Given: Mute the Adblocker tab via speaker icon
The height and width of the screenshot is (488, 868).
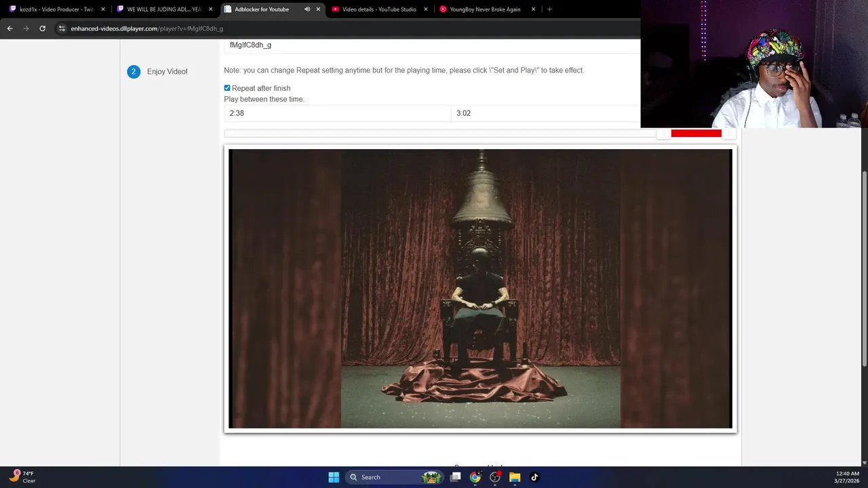Looking at the screenshot, I should pos(307,9).
